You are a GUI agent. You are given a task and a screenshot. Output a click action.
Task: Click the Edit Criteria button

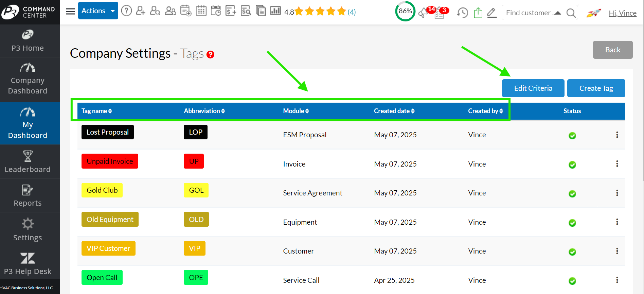click(x=533, y=88)
